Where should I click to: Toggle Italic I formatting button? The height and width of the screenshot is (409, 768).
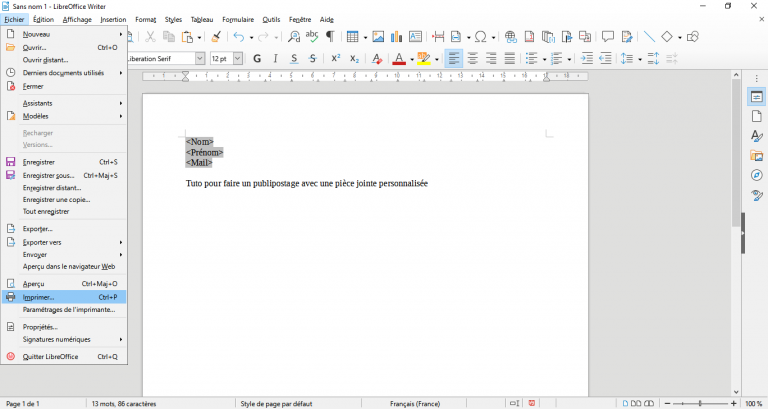pos(275,59)
